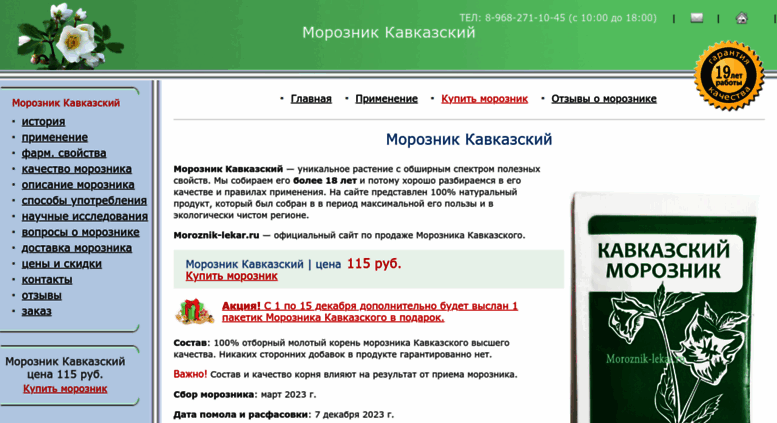Open the способы употребления sidebar link
The height and width of the screenshot is (423, 777).
click(84, 201)
